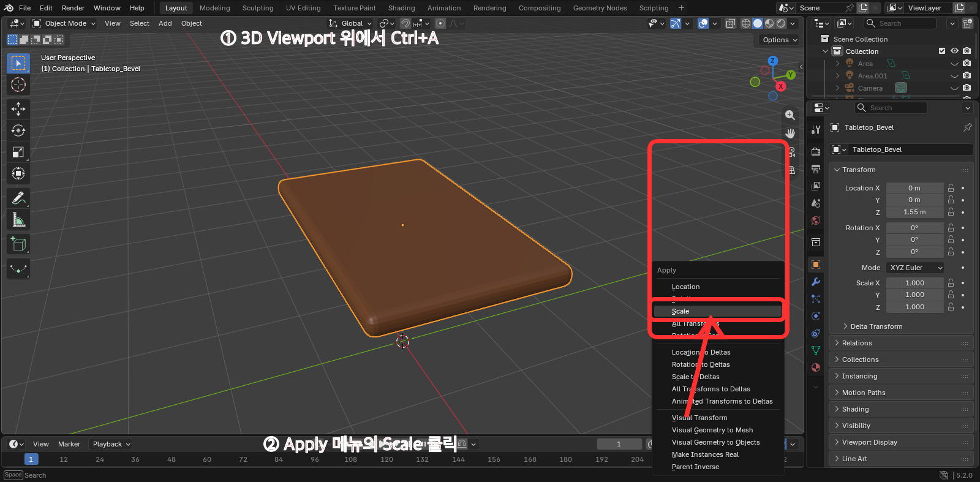The image size is (980, 482).
Task: Select the Scale tool in toolbar
Action: pyautogui.click(x=18, y=152)
